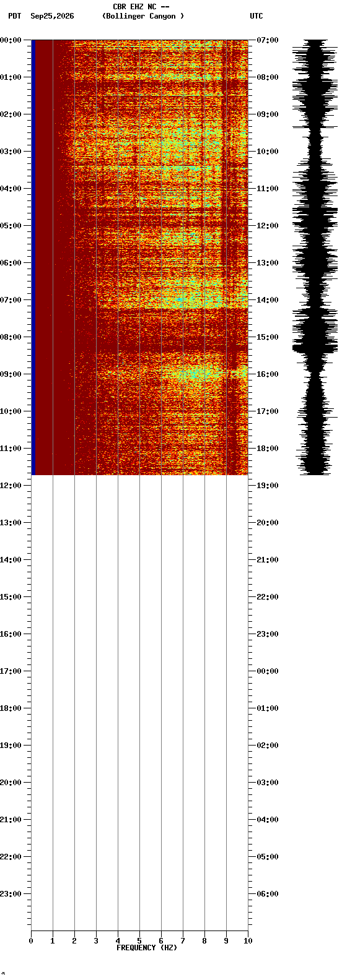Click the UTC time label 14:00
This screenshot has height=980, width=342.
tap(268, 300)
